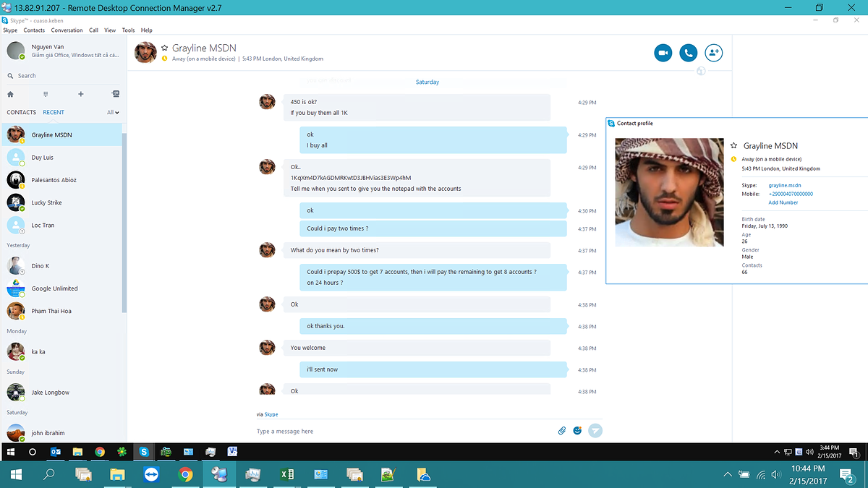Select Google Unlimited conversation

[x=61, y=288]
